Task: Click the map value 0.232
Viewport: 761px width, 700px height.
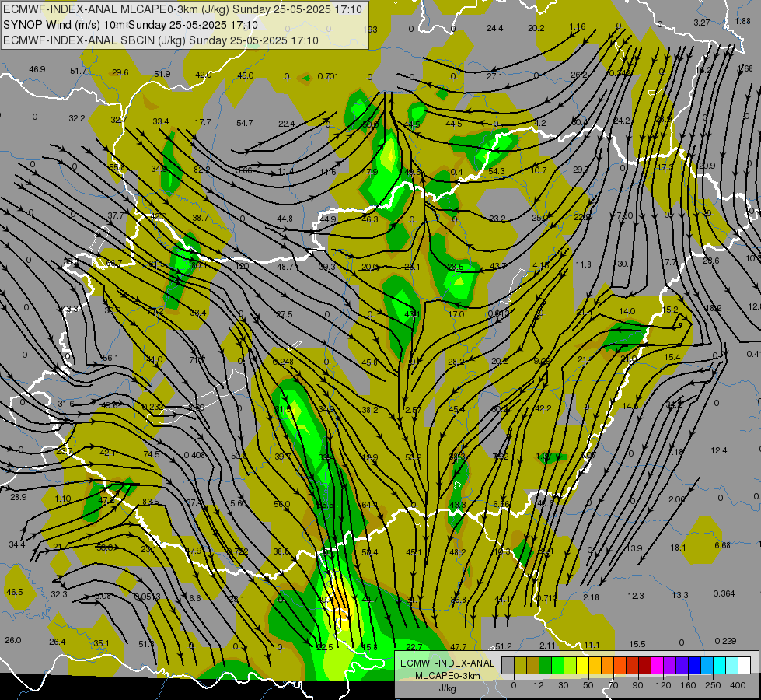Action: click(x=153, y=407)
